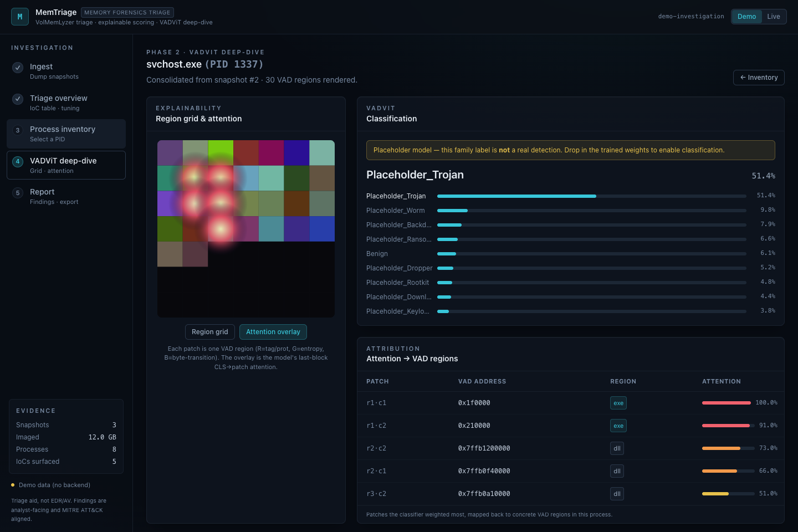Click the exe tag in row r1·c1
The image size is (798, 532).
618,403
